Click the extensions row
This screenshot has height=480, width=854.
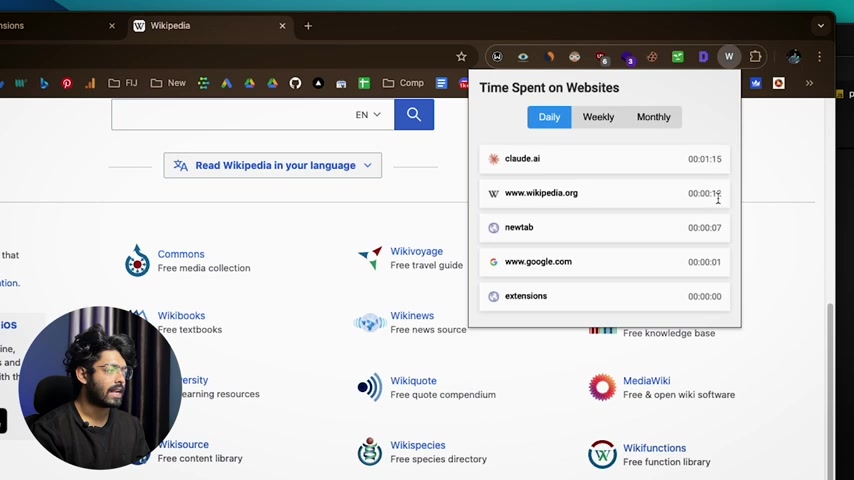pyautogui.click(x=605, y=296)
